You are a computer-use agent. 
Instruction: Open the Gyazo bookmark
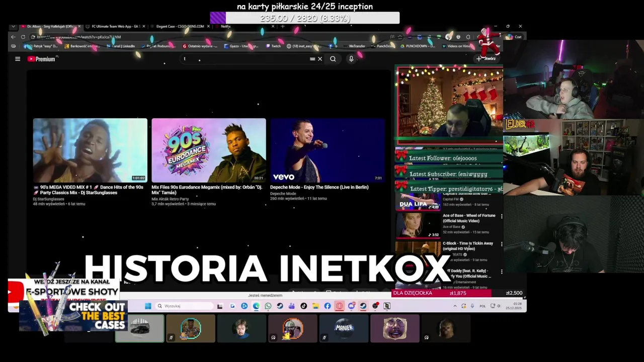pyautogui.click(x=242, y=46)
